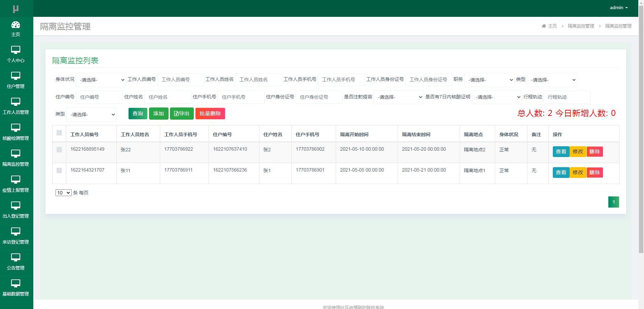The height and width of the screenshot is (309, 644).
Task: Open 住户管理 monitor icon in sidebar
Action: click(15, 76)
